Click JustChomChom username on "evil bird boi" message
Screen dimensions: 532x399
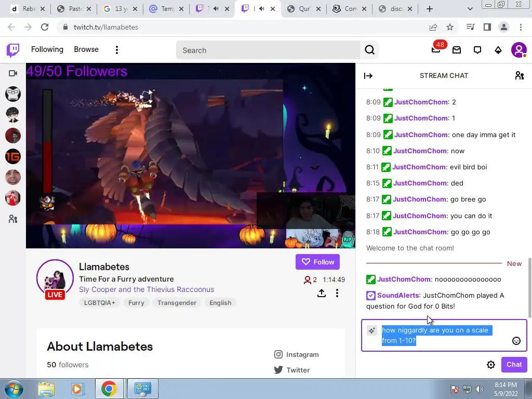(x=419, y=167)
